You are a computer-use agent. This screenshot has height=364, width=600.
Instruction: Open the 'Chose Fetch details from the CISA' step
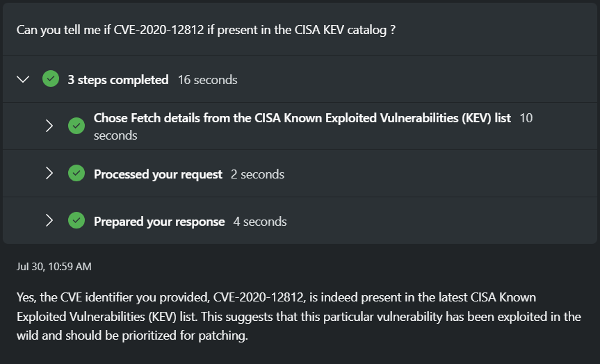pos(302,118)
